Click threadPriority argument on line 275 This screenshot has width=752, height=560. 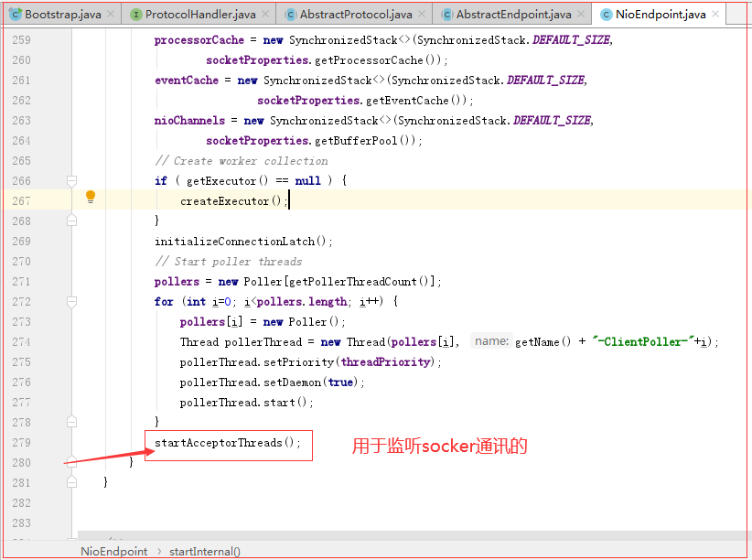coord(385,362)
